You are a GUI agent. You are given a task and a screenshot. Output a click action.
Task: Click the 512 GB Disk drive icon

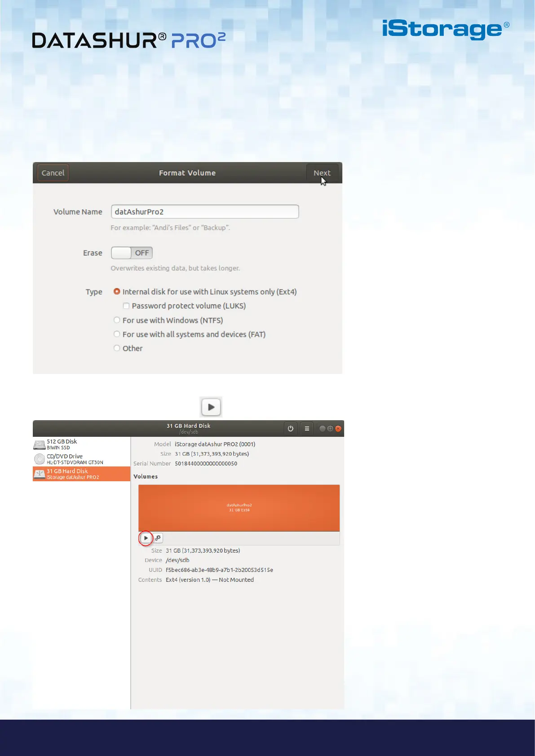pos(40,444)
